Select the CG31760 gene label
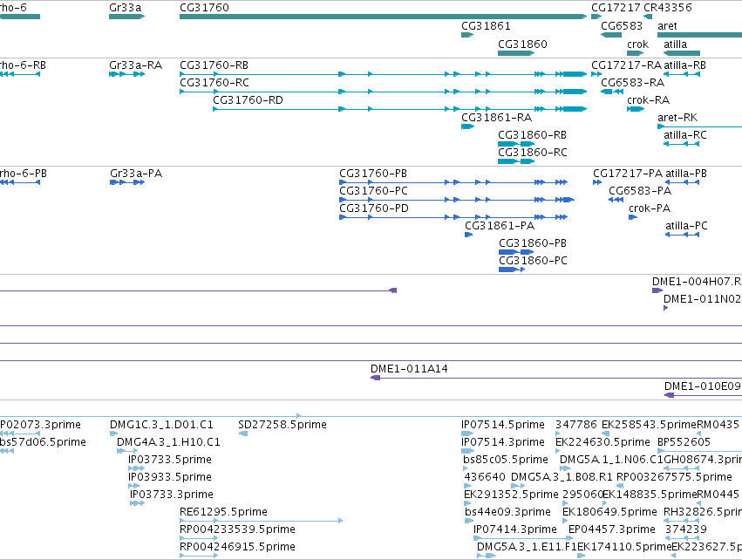Image resolution: width=742 pixels, height=560 pixels. coord(204,8)
